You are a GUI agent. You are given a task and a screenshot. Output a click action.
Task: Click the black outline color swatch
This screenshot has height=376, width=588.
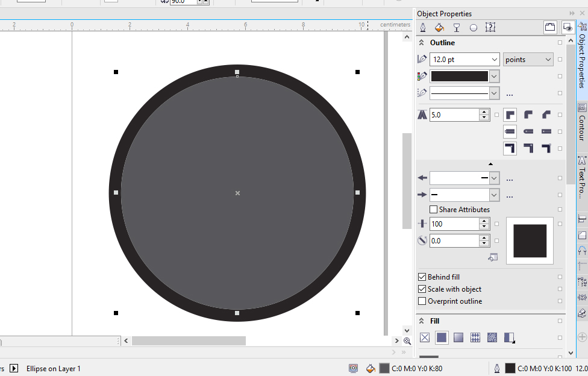[459, 76]
